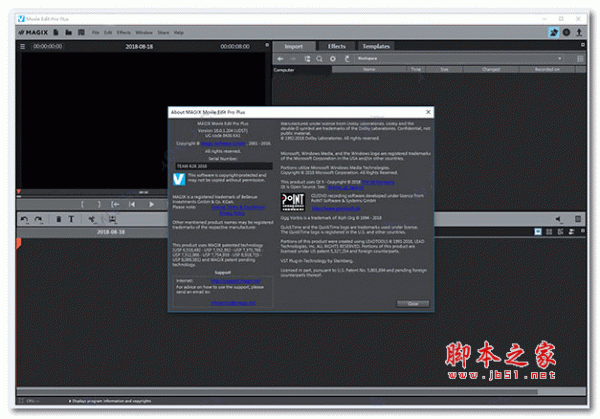
Task: Open the Edit menu
Action: [108, 33]
